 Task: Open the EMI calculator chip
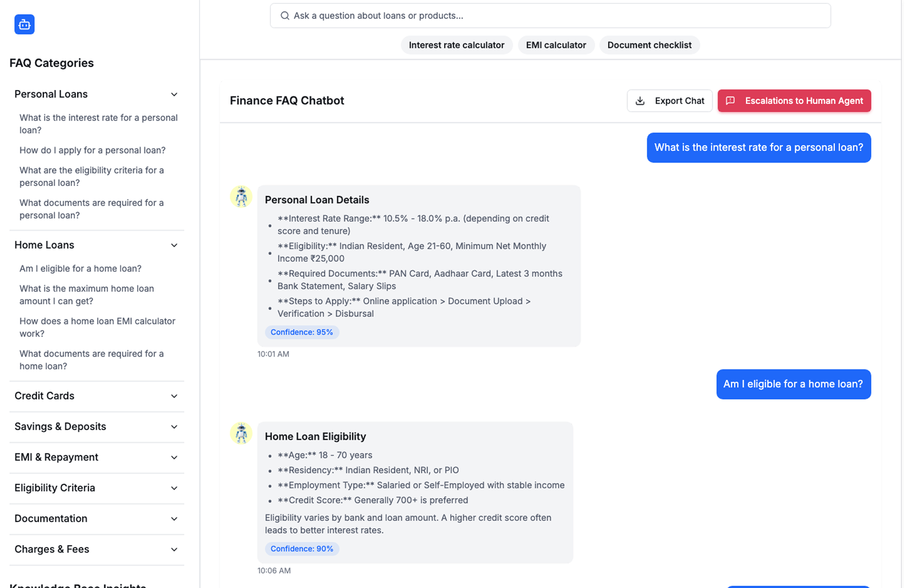pos(556,45)
